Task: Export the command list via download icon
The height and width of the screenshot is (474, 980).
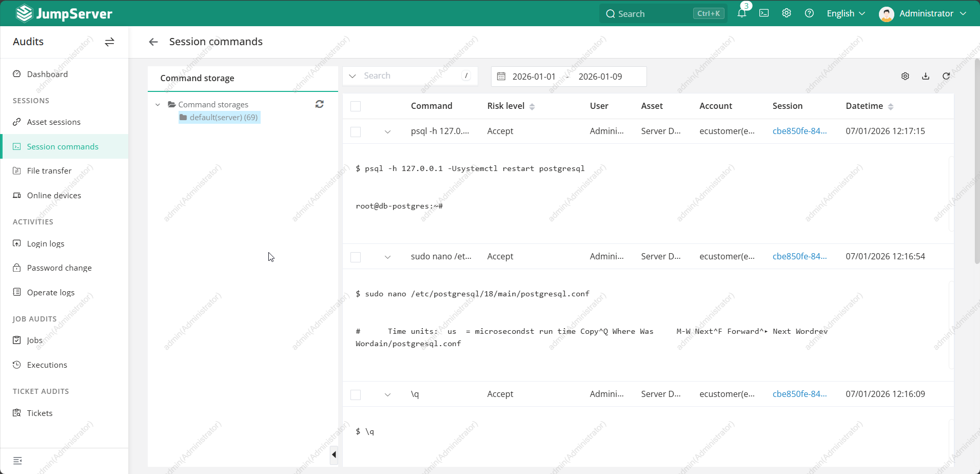Action: point(926,76)
